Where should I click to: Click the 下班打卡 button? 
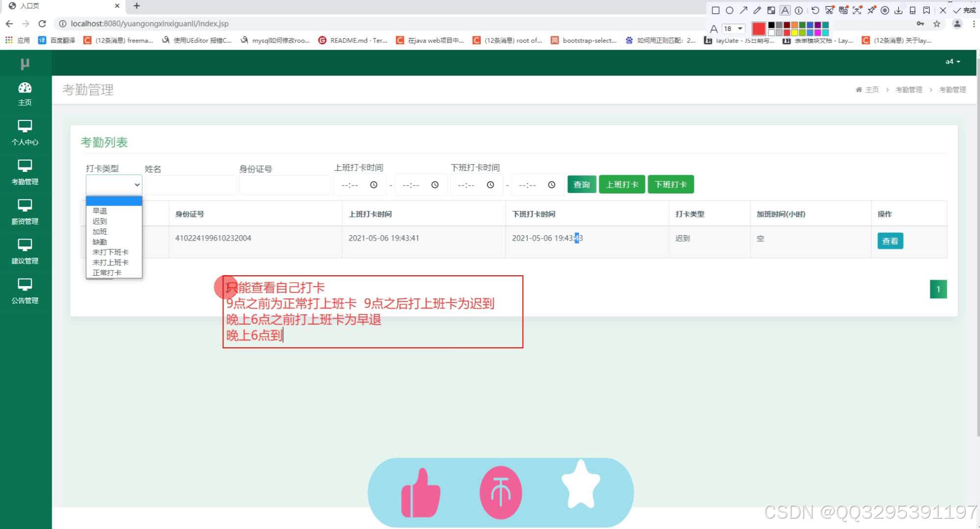[670, 184]
